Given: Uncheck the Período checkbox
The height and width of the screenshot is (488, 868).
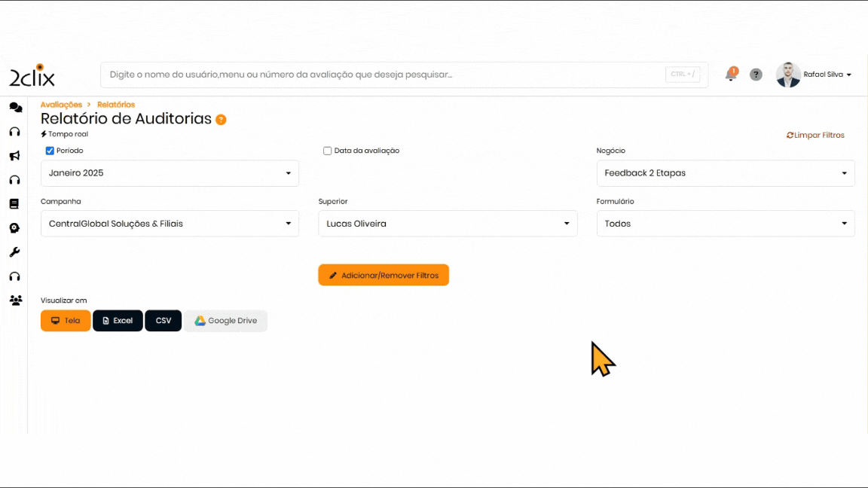Looking at the screenshot, I should coord(50,151).
